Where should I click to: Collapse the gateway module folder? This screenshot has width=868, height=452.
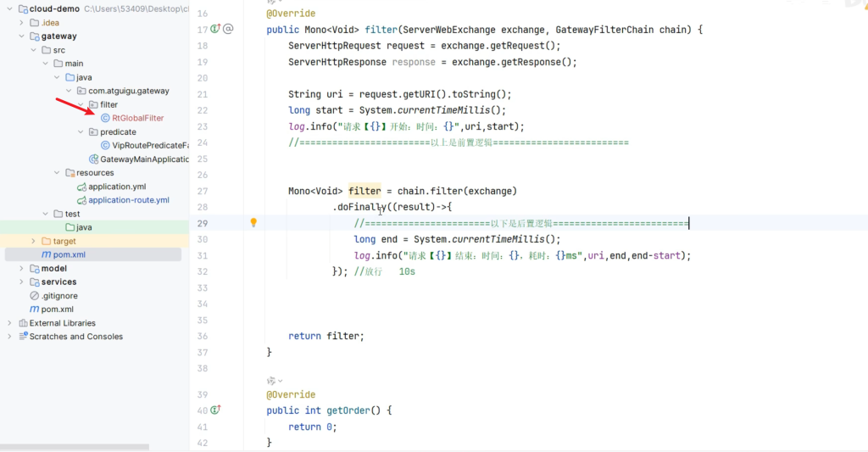(22, 36)
